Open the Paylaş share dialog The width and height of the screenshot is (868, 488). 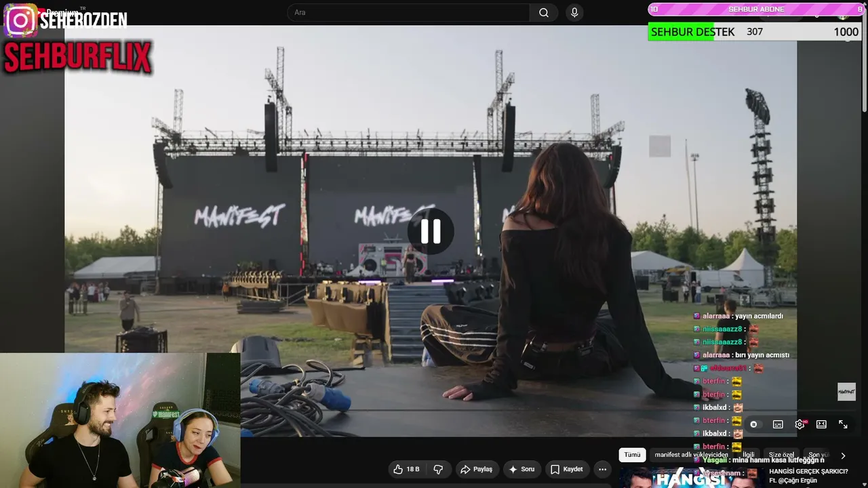pos(476,469)
